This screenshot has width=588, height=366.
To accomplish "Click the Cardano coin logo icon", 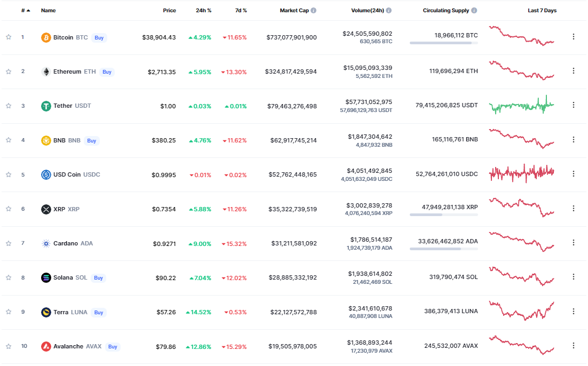I will pos(46,244).
